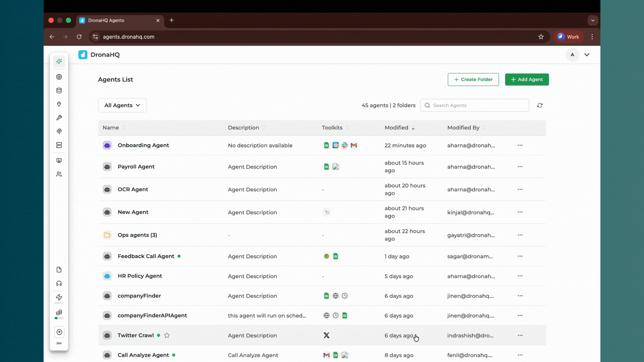Favorite Twitter Crawl using its star toggle
This screenshot has width=644, height=362.
pyautogui.click(x=167, y=335)
